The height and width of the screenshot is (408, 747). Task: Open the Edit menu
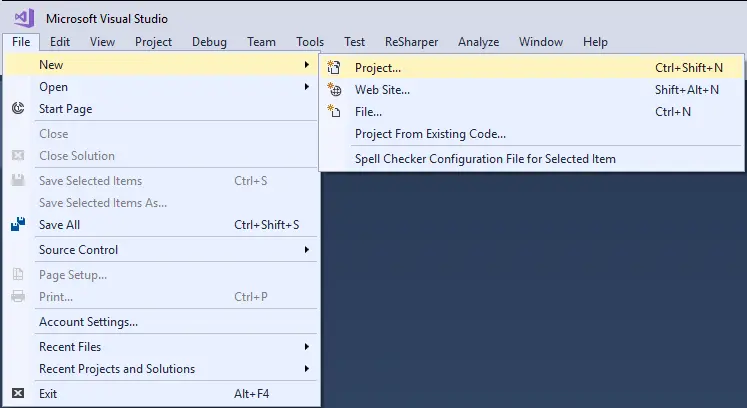tap(60, 42)
